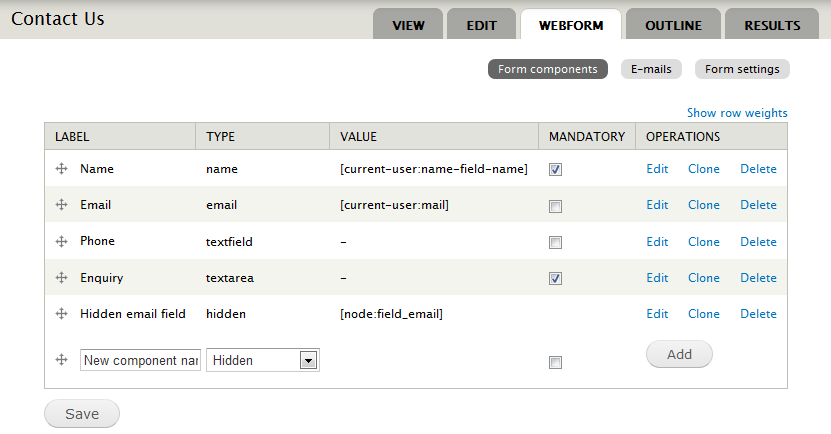This screenshot has height=434, width=831.
Task: Grab the drag handle for the Phone row
Action: (x=61, y=242)
